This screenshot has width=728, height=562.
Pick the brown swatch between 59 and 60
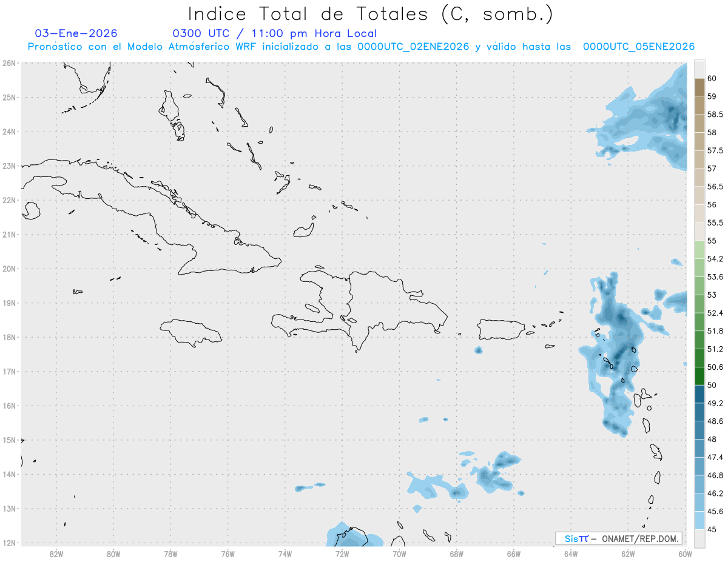point(699,87)
